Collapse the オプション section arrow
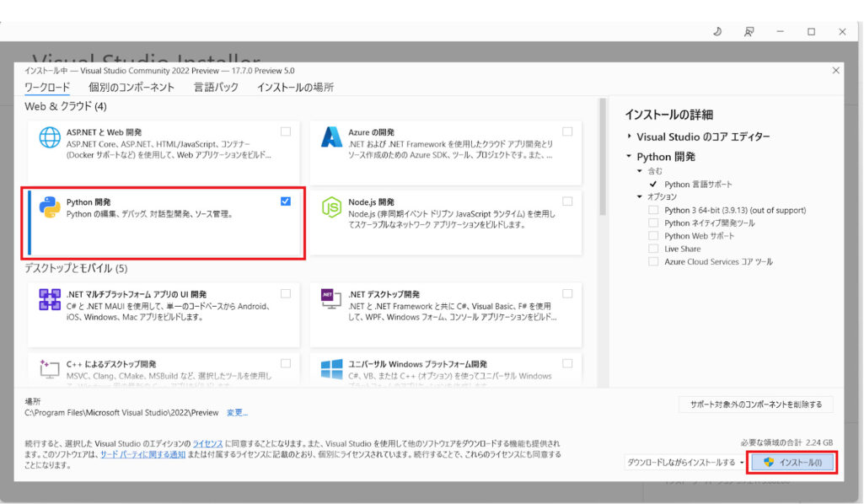This screenshot has height=504, width=864. click(x=640, y=196)
